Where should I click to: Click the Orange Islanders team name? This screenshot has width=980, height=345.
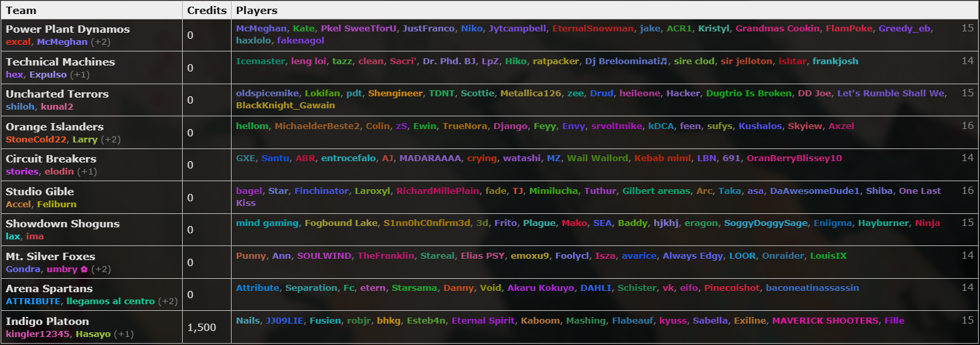coord(54,127)
